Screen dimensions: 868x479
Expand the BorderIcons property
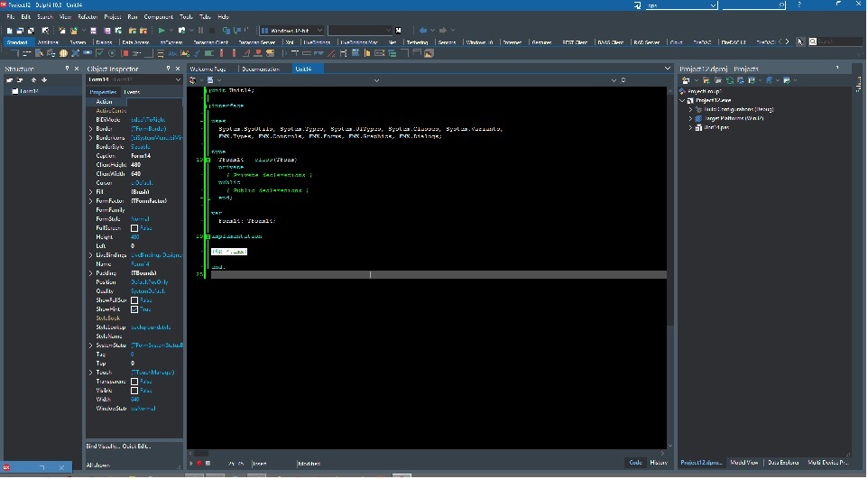point(91,138)
